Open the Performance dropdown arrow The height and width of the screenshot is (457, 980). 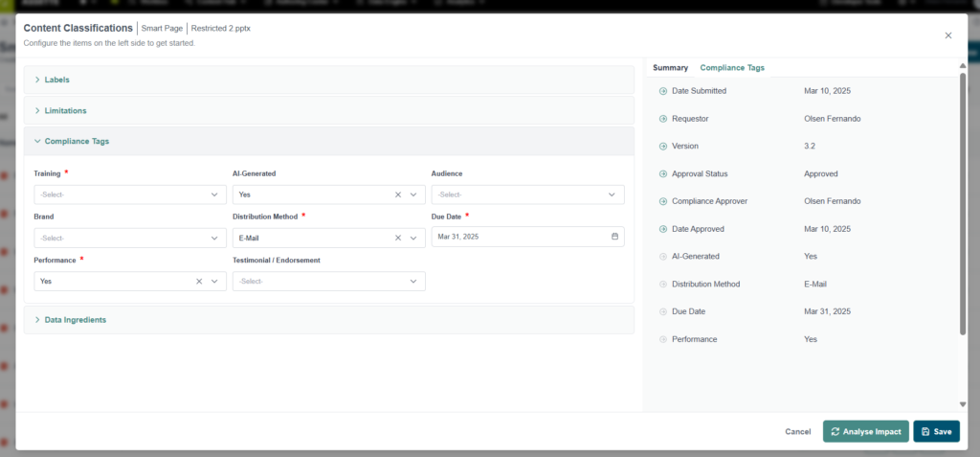214,281
